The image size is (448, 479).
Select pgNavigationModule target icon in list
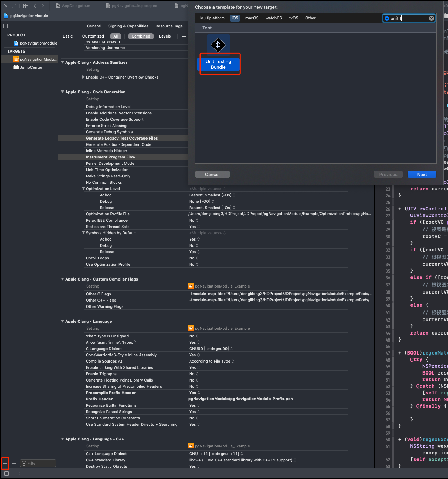(x=16, y=59)
